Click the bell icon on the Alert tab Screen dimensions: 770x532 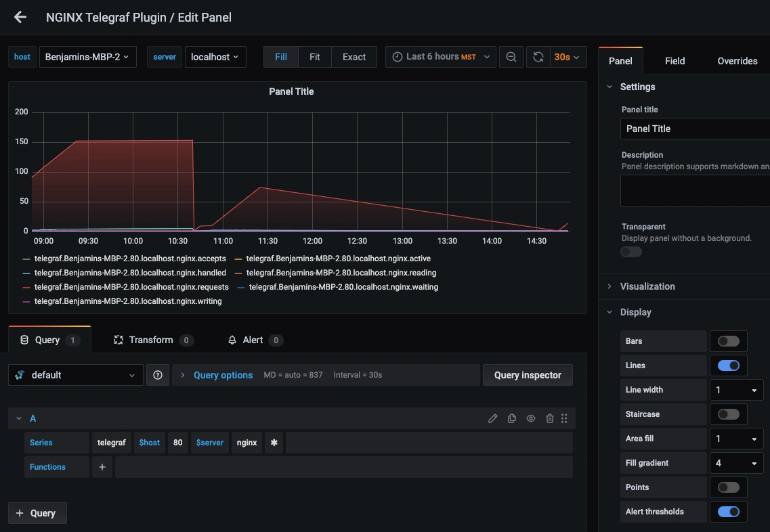coord(232,340)
